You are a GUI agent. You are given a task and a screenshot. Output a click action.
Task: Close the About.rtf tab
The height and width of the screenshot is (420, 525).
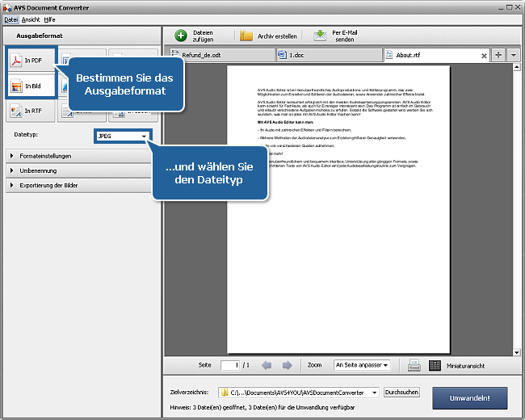(484, 56)
